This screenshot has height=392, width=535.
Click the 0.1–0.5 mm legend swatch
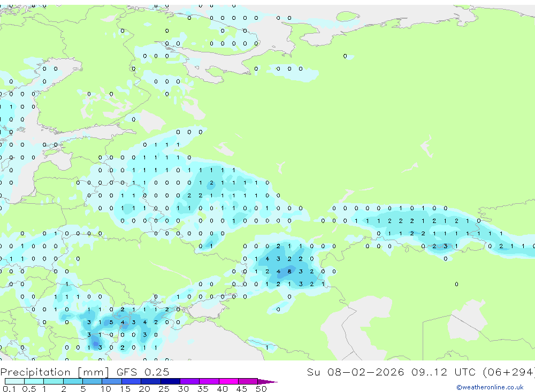14,381
